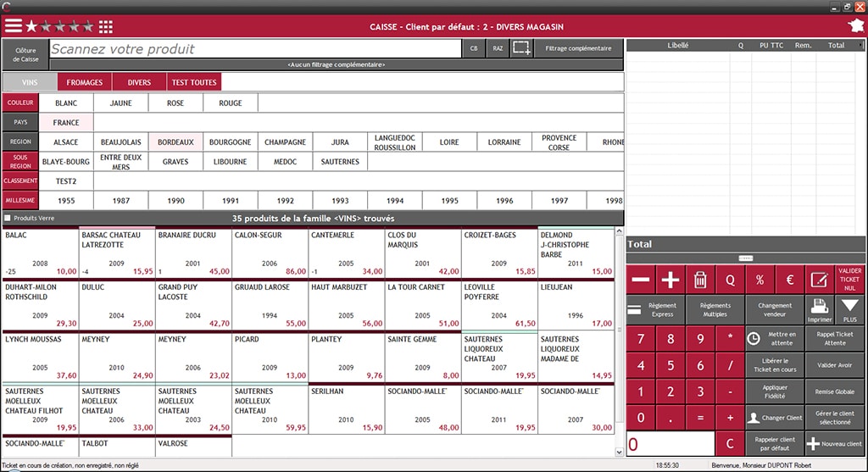Expand the keypad panel grip handle
The width and height of the screenshot is (868, 472).
coord(745,258)
